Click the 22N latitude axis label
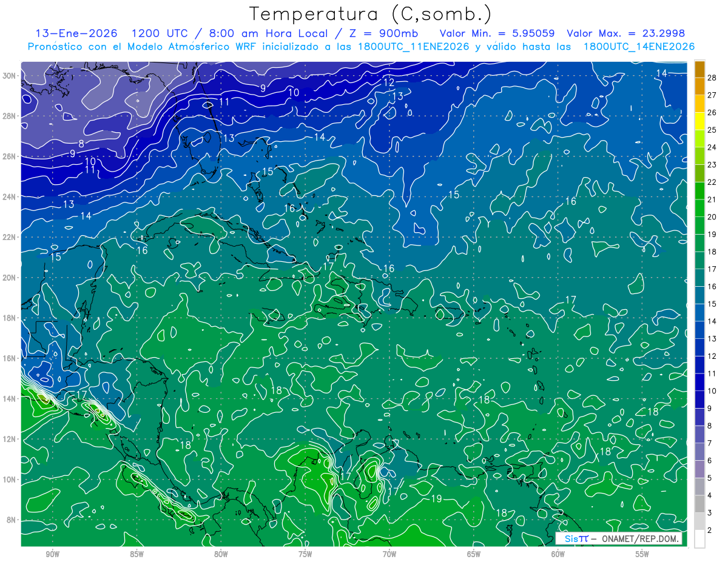 [x=10, y=237]
